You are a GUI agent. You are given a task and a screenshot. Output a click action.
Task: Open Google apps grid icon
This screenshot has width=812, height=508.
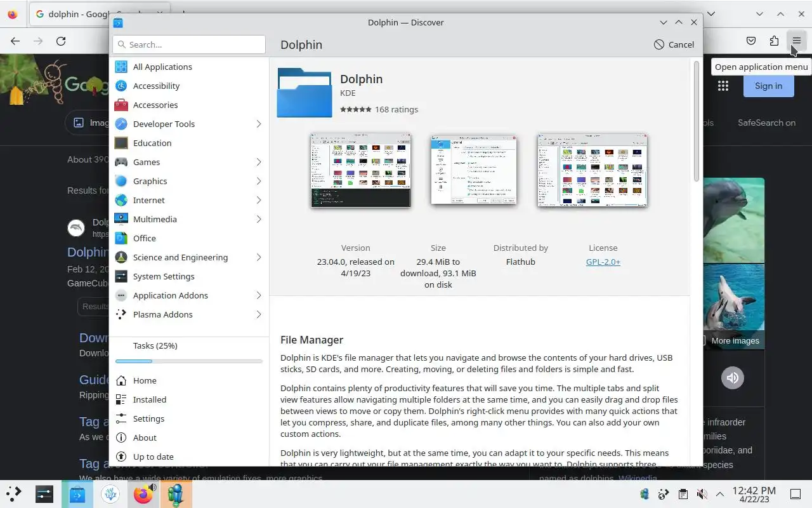click(723, 86)
